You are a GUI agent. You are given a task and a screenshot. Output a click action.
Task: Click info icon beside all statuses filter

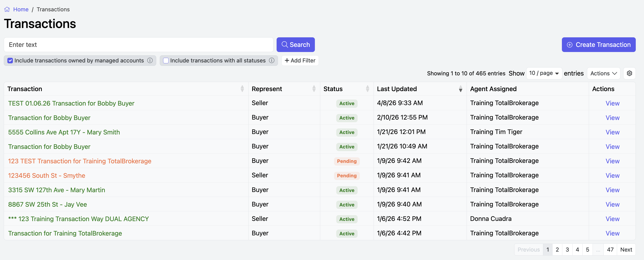(272, 60)
